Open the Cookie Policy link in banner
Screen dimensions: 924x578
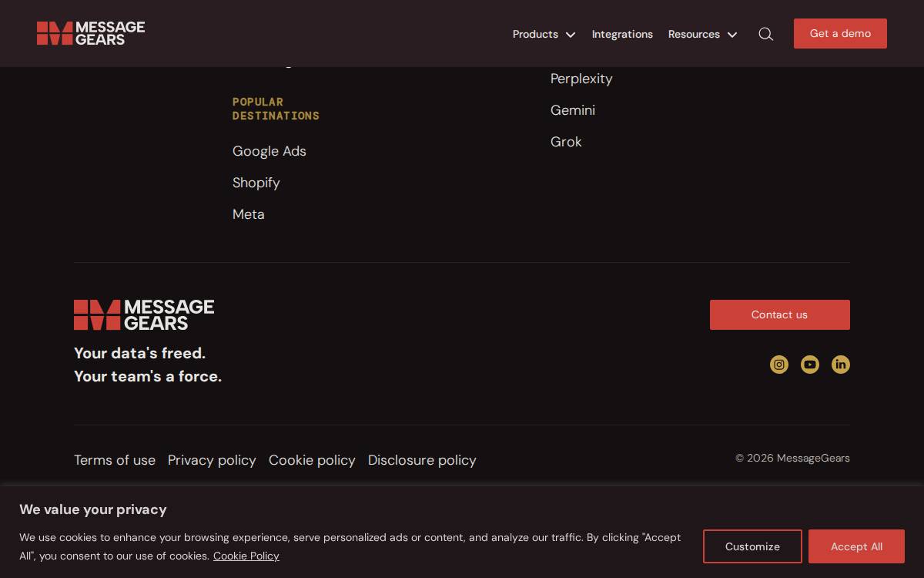[246, 556]
